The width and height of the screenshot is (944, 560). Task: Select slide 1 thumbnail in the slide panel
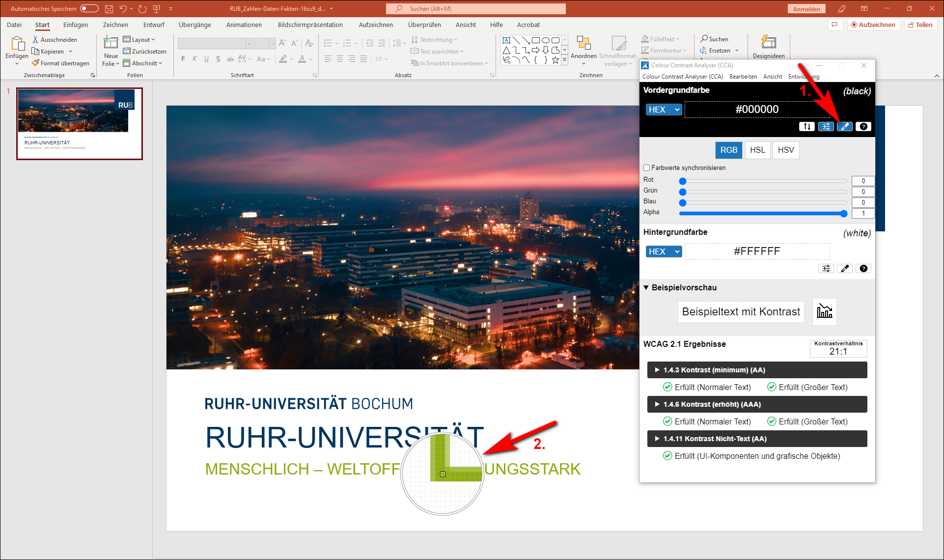tap(79, 123)
